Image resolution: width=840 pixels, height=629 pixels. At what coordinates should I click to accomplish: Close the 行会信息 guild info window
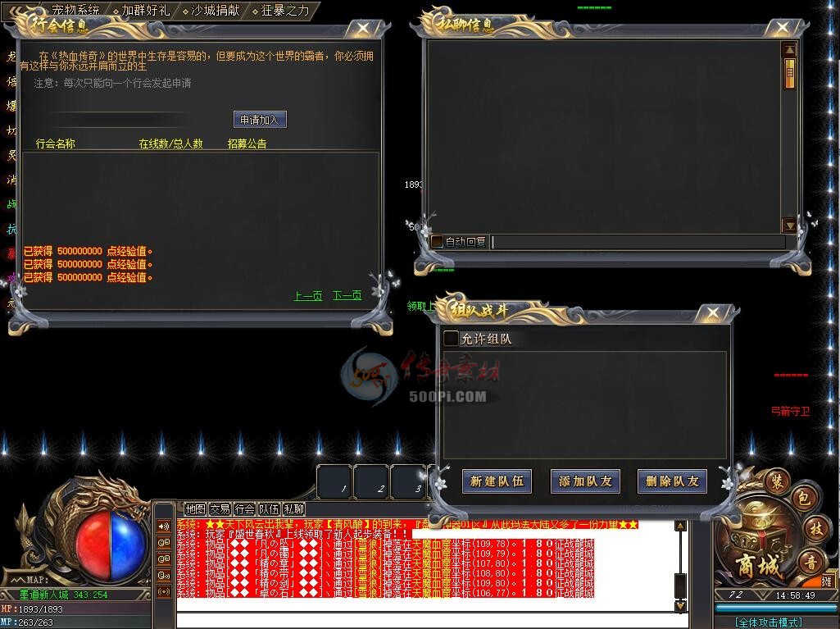click(363, 28)
